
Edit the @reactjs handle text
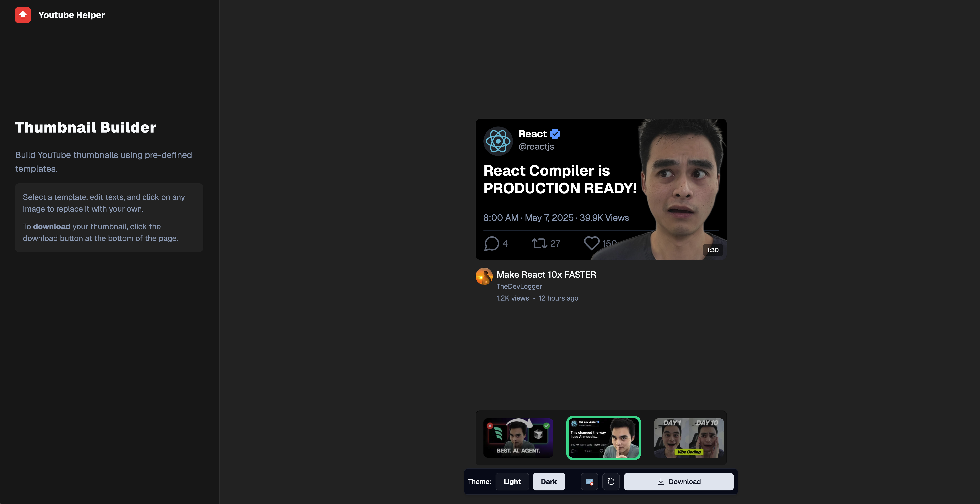click(x=536, y=146)
